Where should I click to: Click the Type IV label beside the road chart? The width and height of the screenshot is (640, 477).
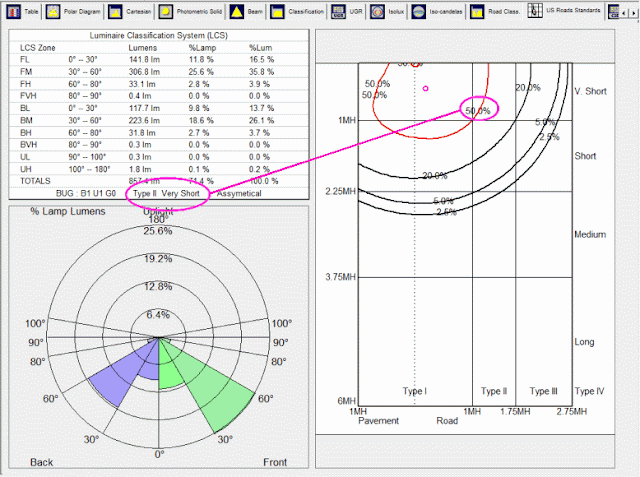589,391
